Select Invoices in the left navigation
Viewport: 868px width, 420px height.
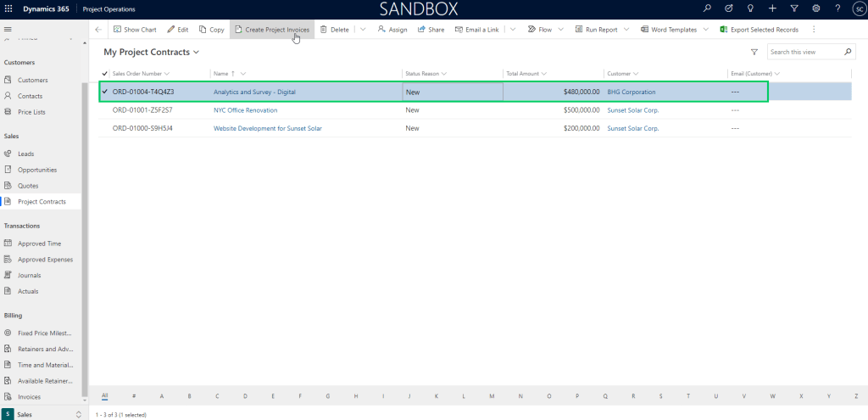coord(29,396)
